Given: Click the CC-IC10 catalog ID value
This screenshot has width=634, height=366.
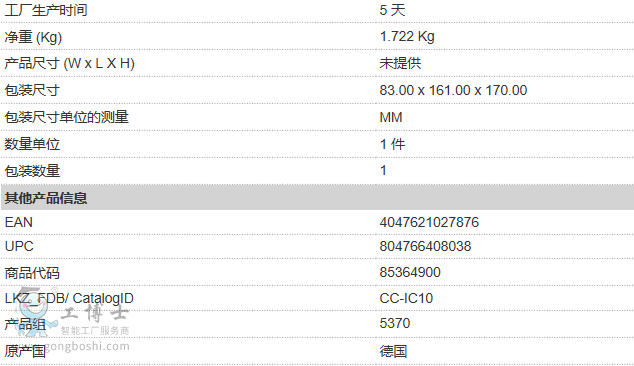Looking at the screenshot, I should (x=406, y=298).
